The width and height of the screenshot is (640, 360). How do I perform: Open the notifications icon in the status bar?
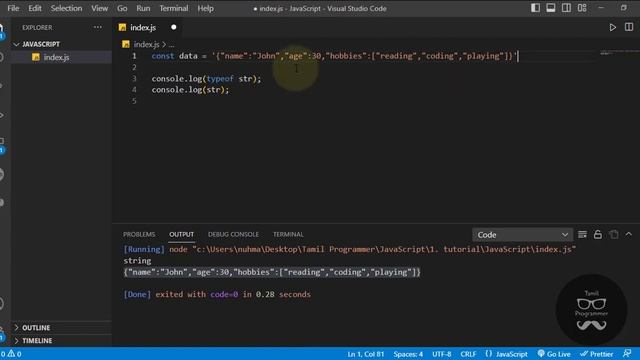tap(627, 353)
